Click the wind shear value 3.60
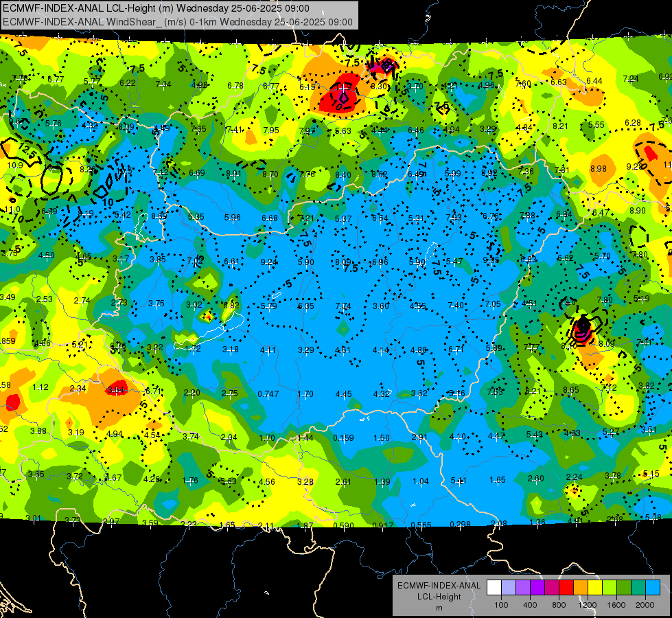Viewport: 672px width, 618px height. [381, 306]
